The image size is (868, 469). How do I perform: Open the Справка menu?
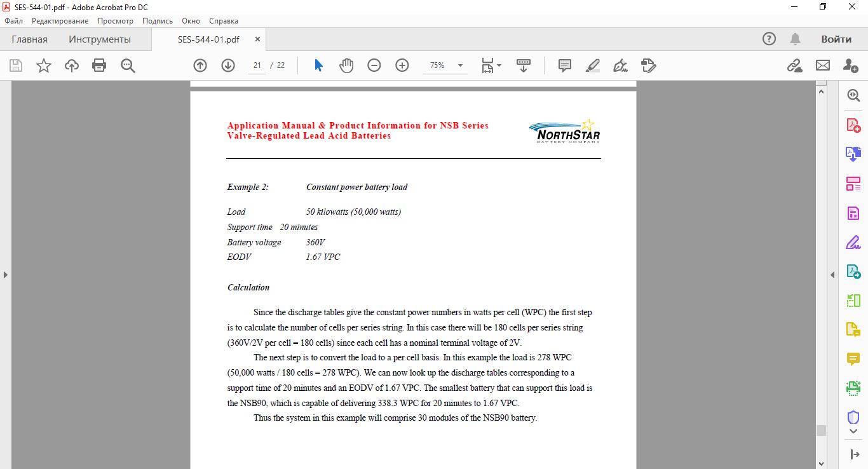pos(224,21)
